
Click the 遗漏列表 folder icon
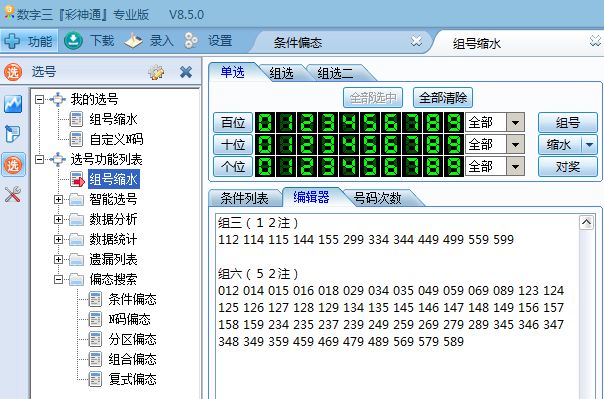tap(76, 260)
